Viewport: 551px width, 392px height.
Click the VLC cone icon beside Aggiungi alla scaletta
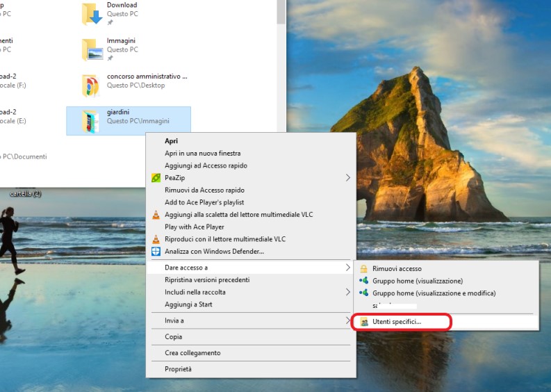point(156,215)
